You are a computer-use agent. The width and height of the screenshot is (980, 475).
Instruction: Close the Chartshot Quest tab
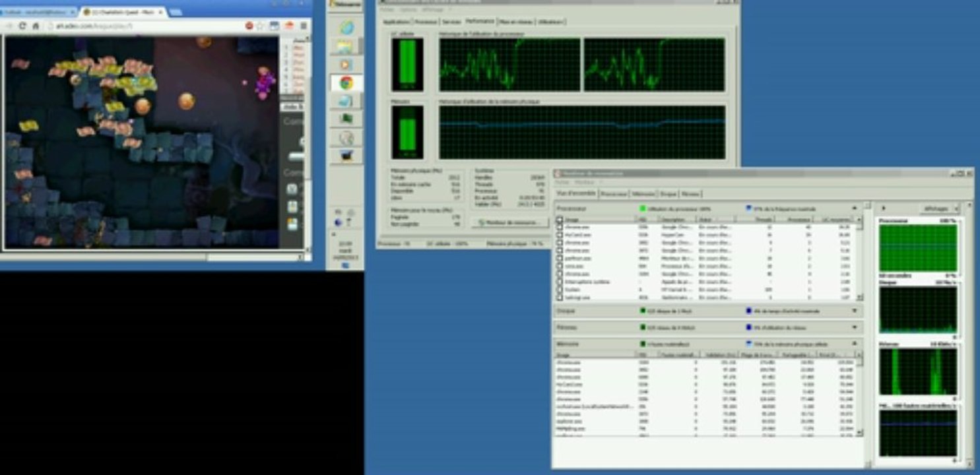coord(161,12)
